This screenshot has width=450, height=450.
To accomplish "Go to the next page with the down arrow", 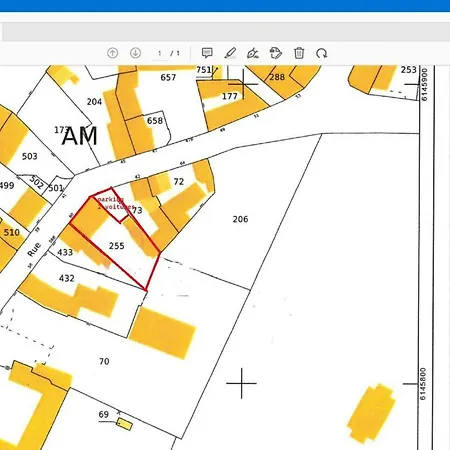I will [x=135, y=53].
